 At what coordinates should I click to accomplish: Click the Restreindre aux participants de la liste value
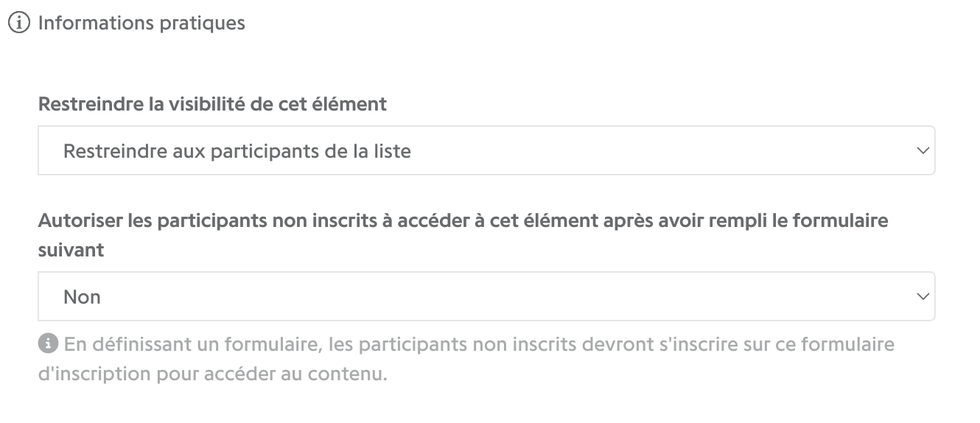click(237, 151)
